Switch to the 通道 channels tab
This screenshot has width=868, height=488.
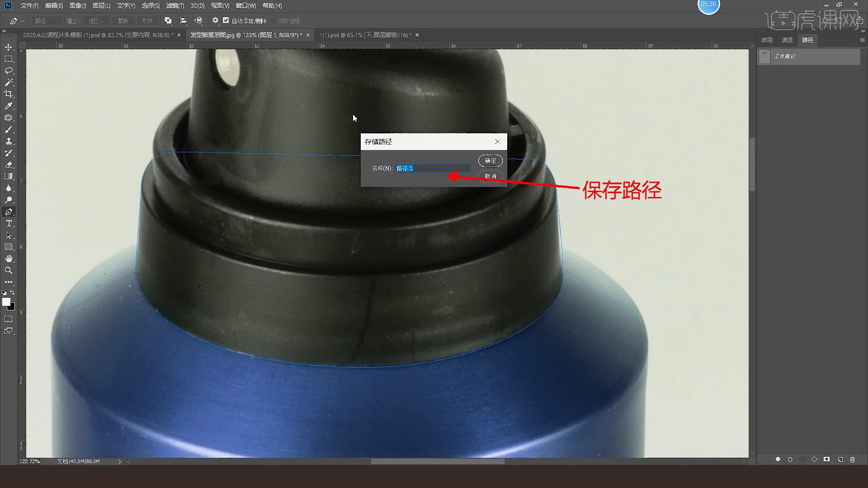[787, 40]
